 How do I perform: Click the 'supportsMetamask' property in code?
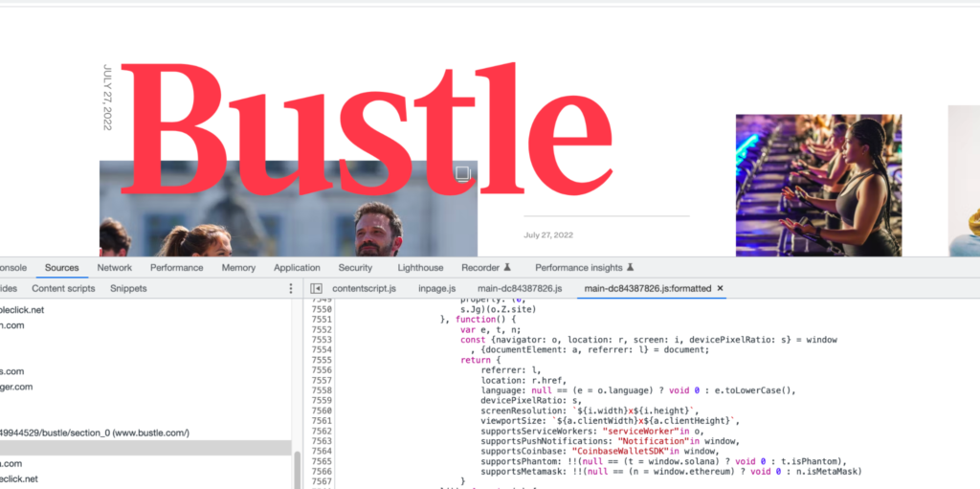pos(523,471)
